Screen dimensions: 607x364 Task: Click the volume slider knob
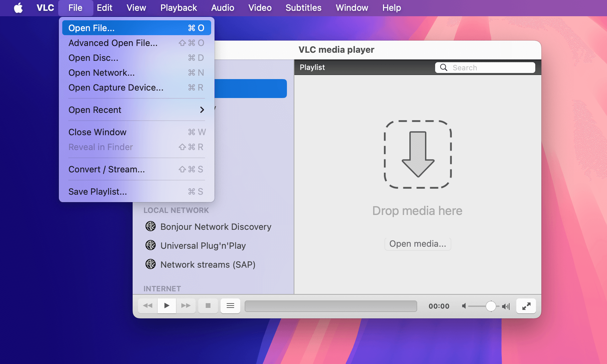[491, 306]
